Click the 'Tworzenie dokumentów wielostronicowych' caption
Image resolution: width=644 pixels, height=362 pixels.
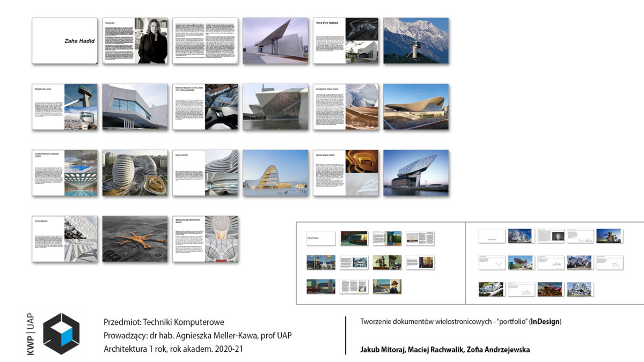(x=460, y=322)
